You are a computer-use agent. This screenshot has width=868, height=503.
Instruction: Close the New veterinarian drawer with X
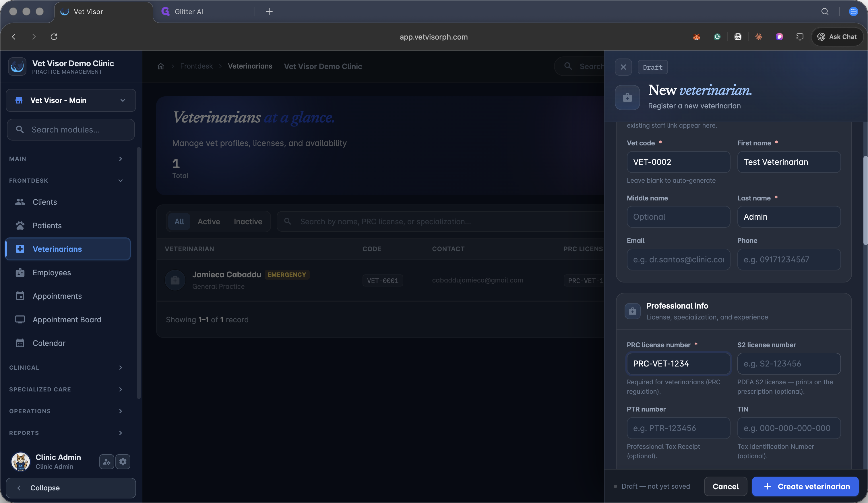point(623,67)
